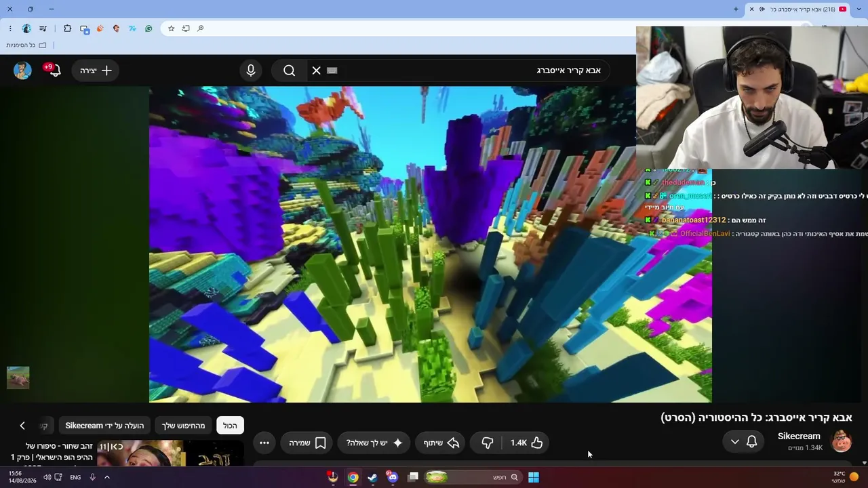Screen dimensions: 868x488
Task: Click username bananatoast12312 in chat overlay
Action: point(694,220)
